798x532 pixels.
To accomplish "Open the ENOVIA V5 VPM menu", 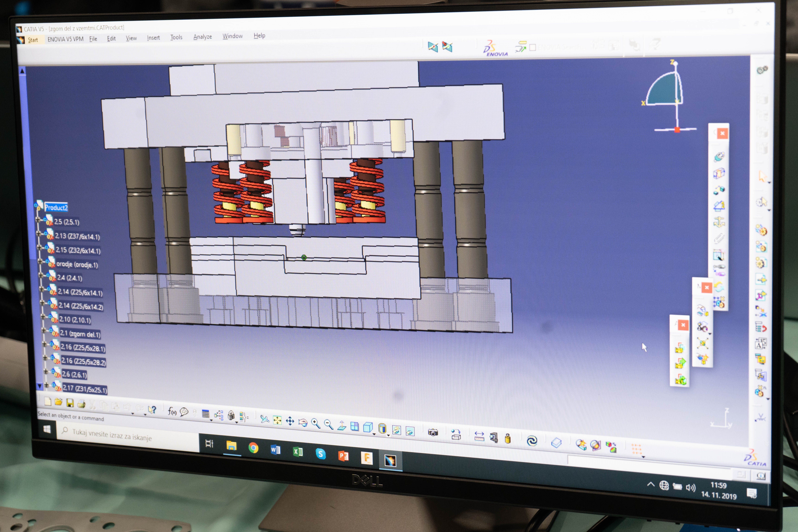I will click(65, 39).
